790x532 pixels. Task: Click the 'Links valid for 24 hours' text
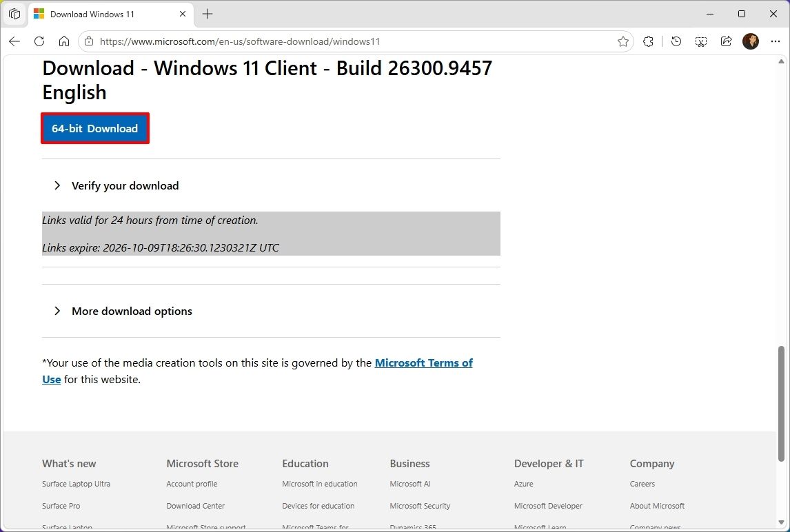(x=150, y=220)
